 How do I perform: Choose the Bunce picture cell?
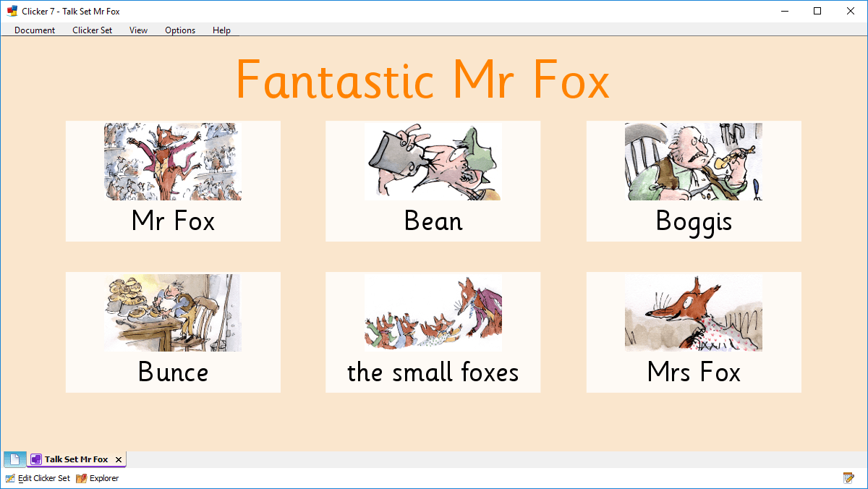tap(173, 332)
